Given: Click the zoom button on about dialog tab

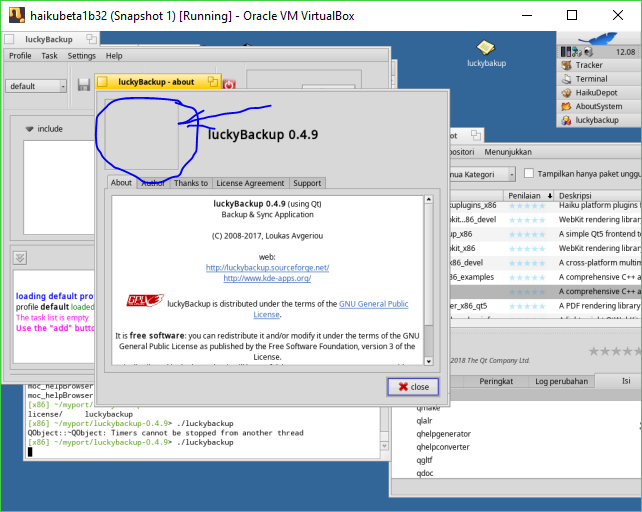Looking at the screenshot, I should (x=213, y=82).
